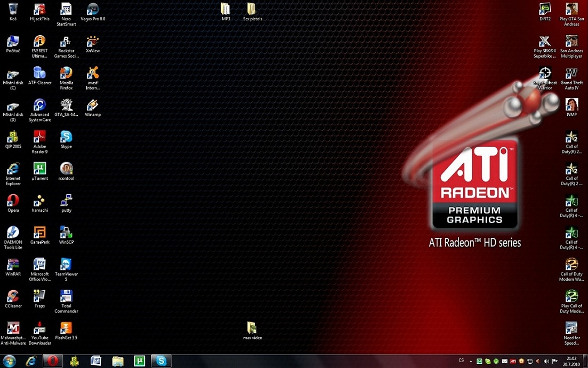Screen dimensions: 588x368
Task: Select the DiRT2 game icon
Action: click(x=545, y=10)
